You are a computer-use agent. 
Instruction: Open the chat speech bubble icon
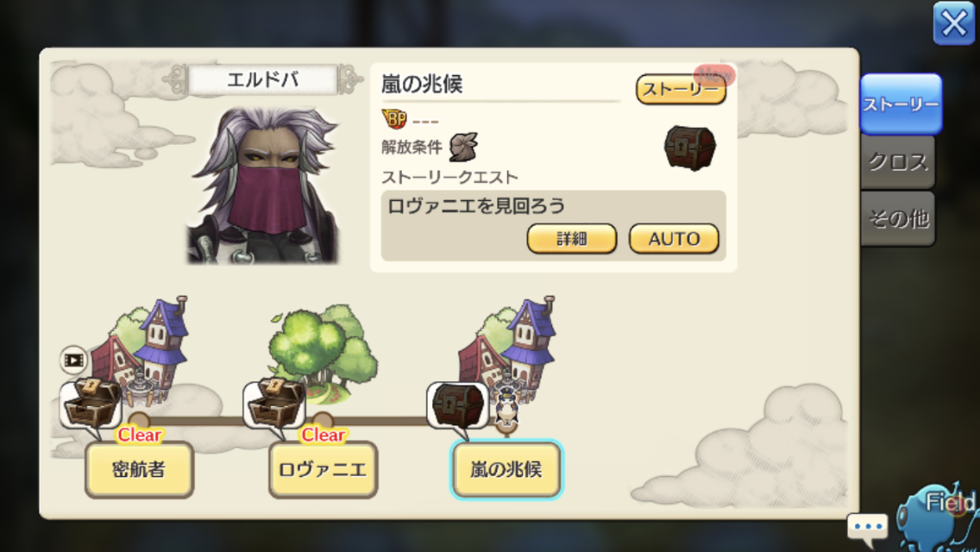click(868, 527)
